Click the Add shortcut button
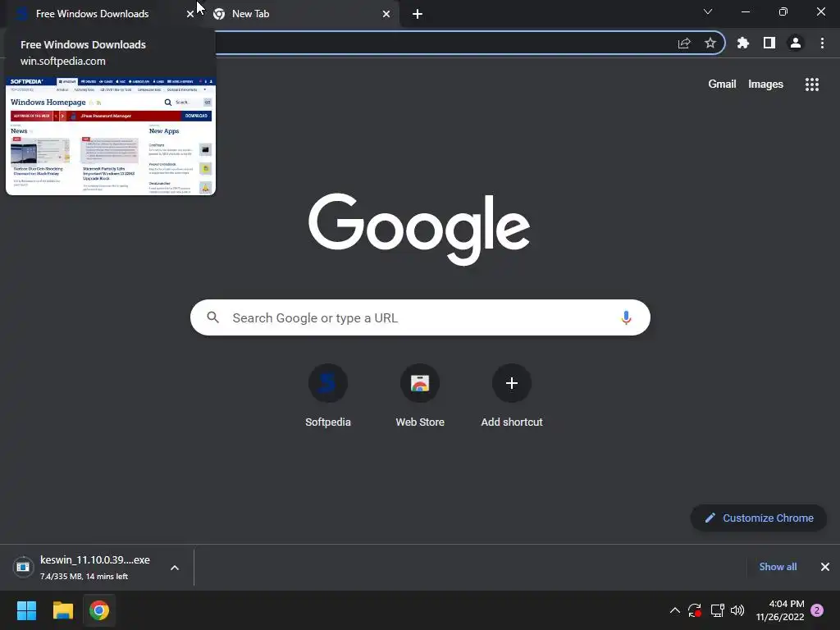Viewport: 840px width, 630px height. click(x=512, y=395)
